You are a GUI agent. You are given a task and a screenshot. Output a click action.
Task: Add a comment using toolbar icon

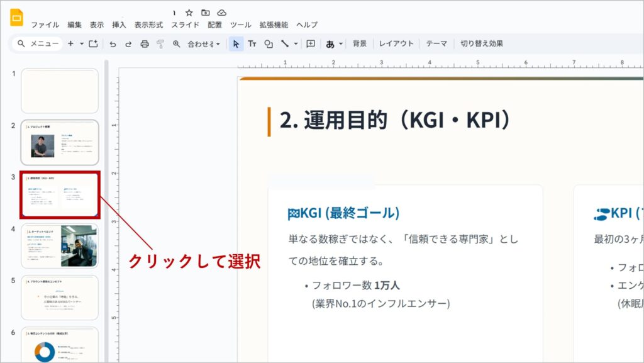(x=311, y=44)
